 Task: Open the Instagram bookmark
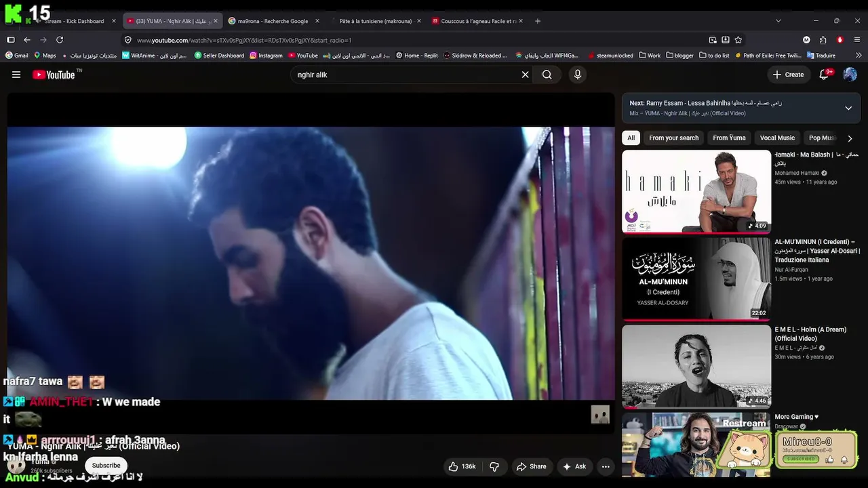(x=266, y=56)
